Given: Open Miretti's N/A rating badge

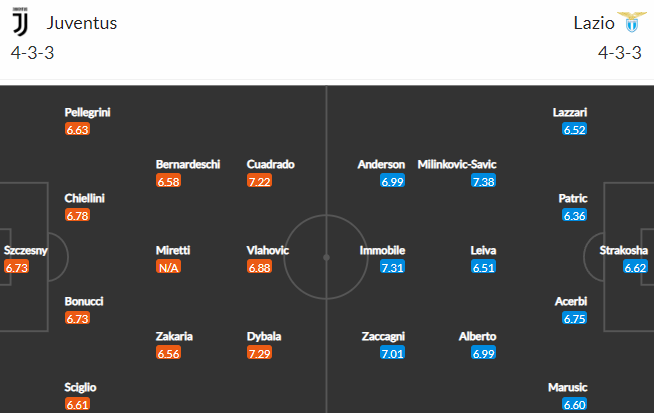Looking at the screenshot, I should click(x=169, y=267).
